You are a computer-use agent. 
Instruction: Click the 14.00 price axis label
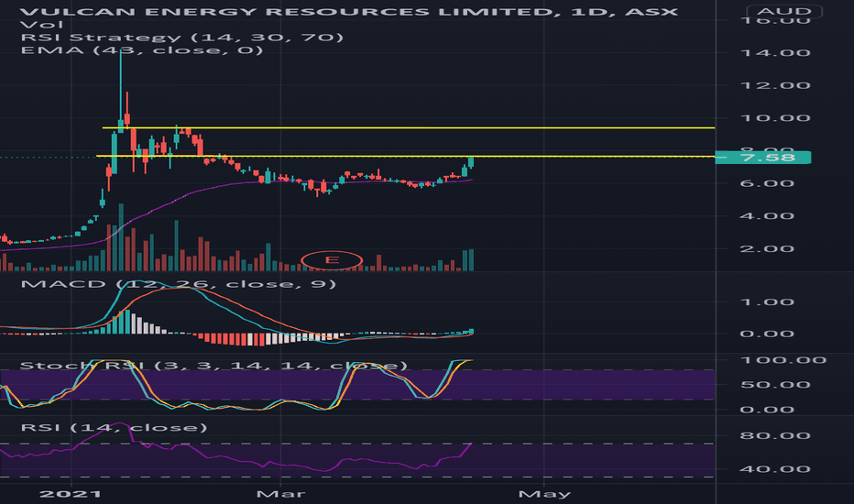pos(775,53)
